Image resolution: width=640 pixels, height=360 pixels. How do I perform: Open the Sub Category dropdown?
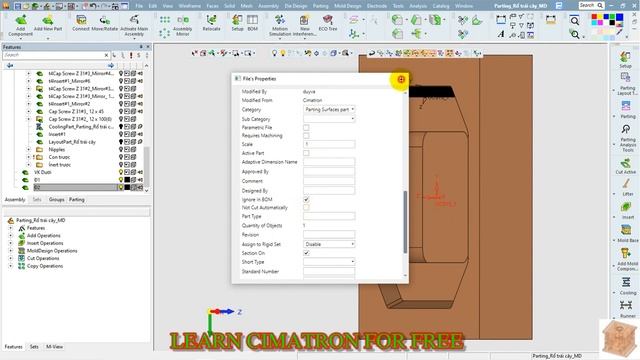pos(329,119)
